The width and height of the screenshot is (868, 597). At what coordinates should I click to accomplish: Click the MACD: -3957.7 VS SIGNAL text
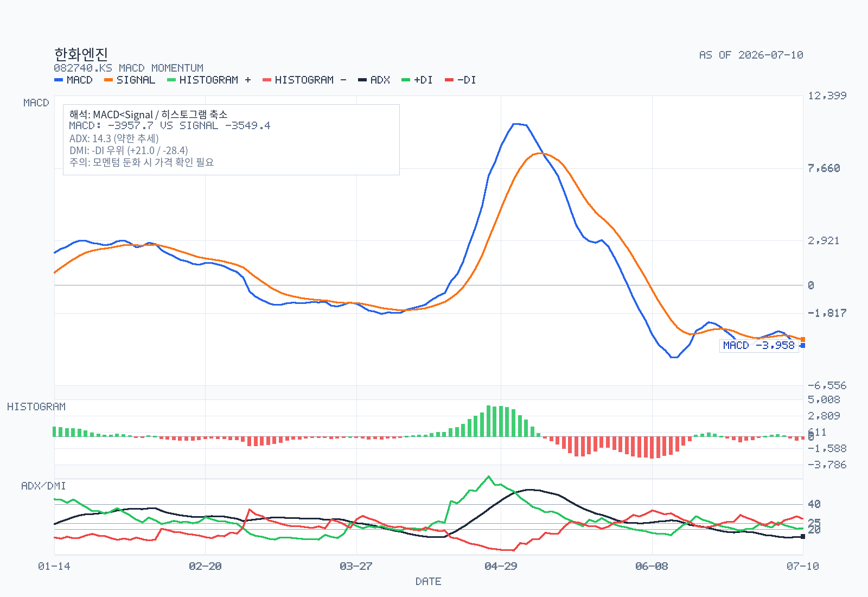[169, 126]
